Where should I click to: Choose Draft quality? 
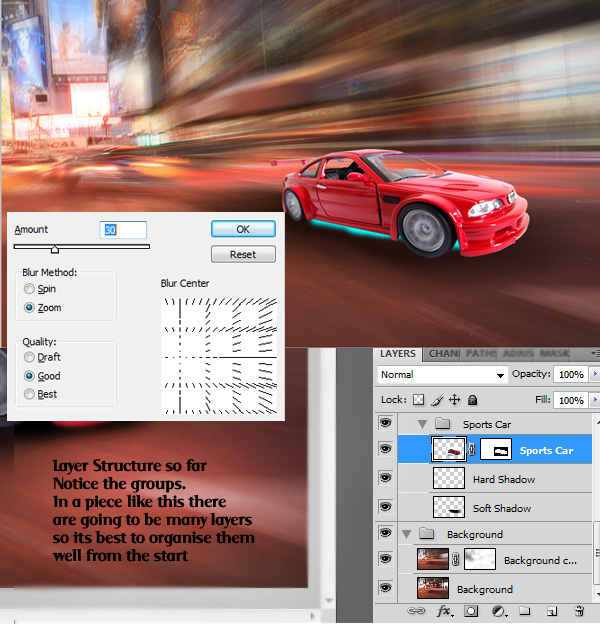point(29,357)
